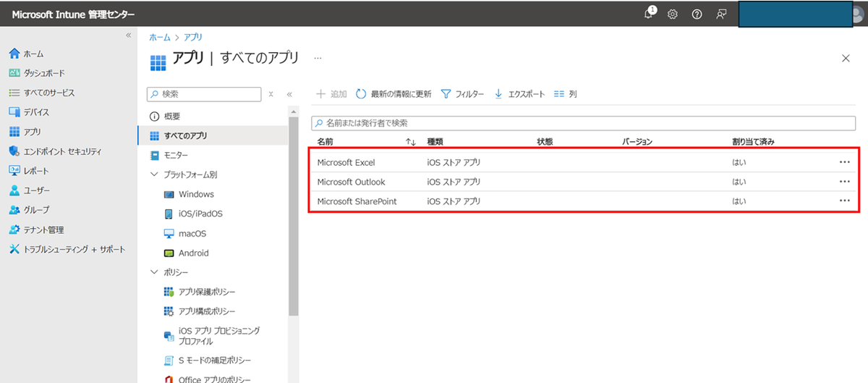The image size is (868, 383).
Task: Click the アプリ breadcrumb link
Action: pyautogui.click(x=194, y=36)
